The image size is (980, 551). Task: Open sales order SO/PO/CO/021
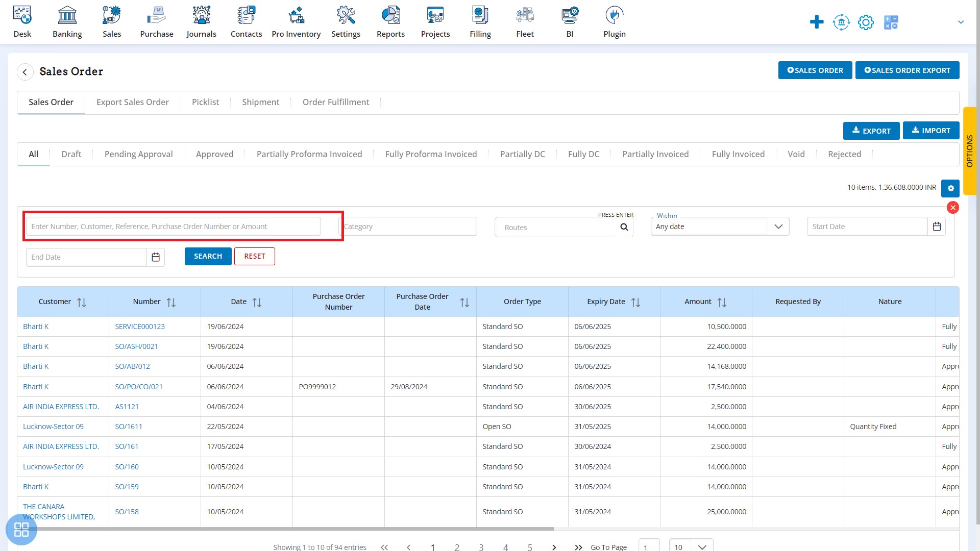[x=139, y=386]
